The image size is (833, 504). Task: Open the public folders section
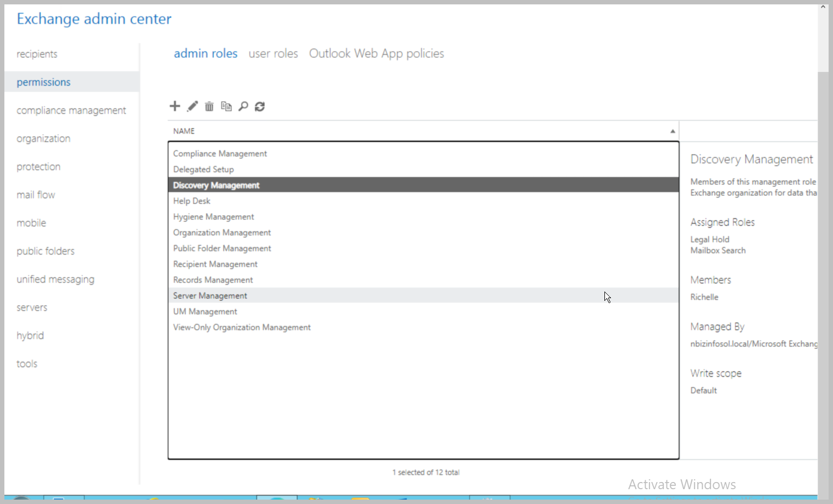[x=46, y=251]
